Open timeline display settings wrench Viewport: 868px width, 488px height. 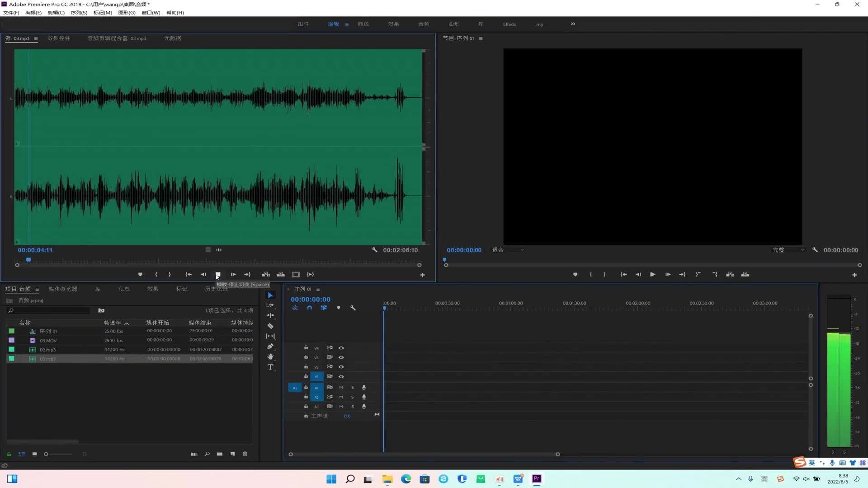353,308
